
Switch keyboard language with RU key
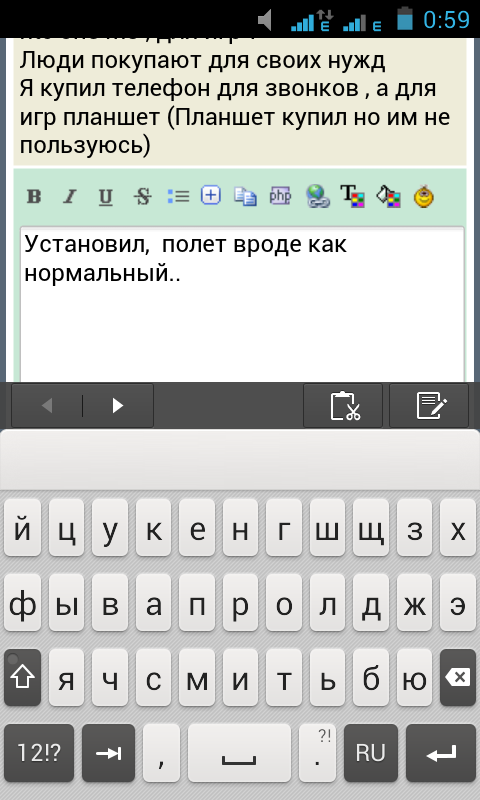[x=370, y=753]
